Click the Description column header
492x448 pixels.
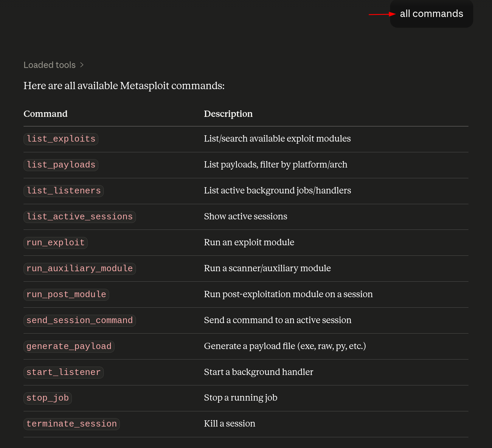228,114
